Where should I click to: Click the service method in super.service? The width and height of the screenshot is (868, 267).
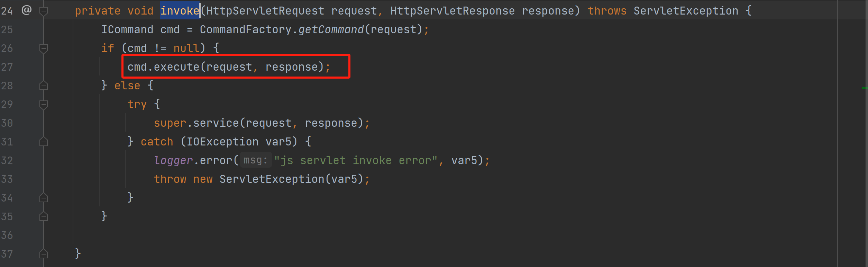(216, 123)
